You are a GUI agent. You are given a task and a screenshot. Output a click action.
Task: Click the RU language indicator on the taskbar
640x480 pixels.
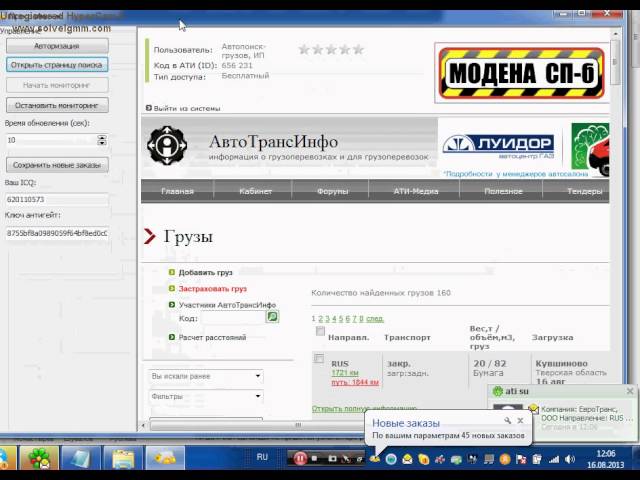tap(262, 457)
